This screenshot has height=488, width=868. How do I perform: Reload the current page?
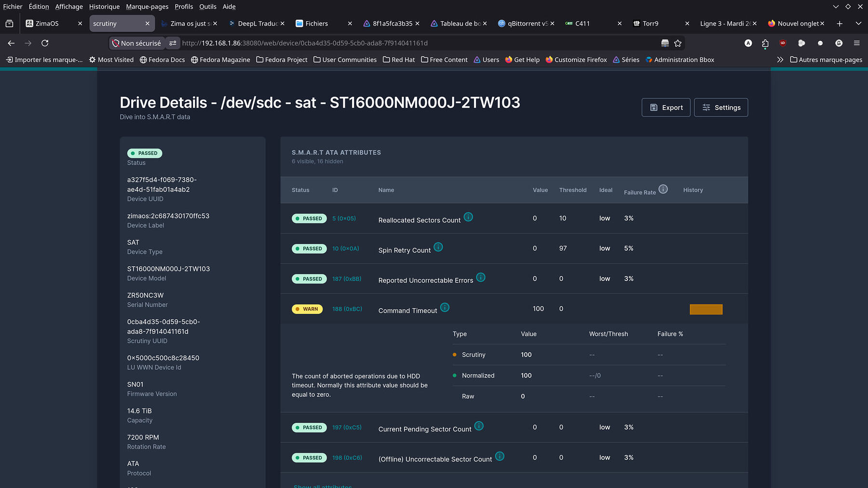point(45,43)
